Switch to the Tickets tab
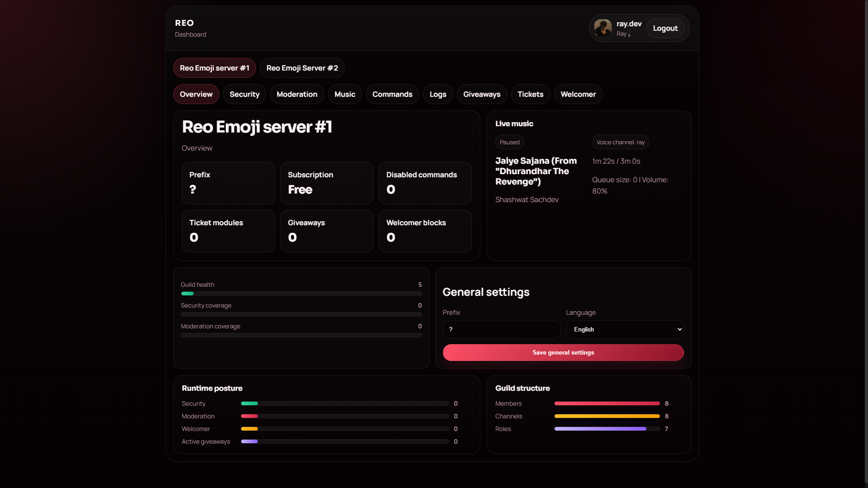 pyautogui.click(x=530, y=94)
